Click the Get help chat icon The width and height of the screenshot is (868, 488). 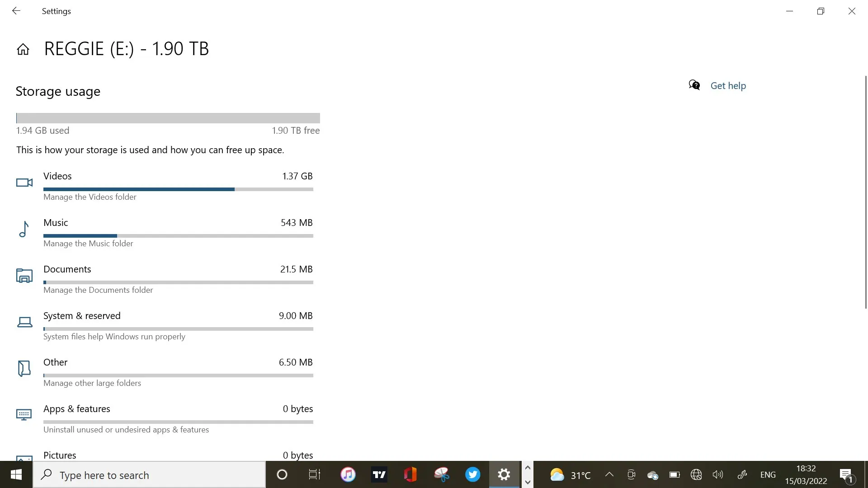pos(694,85)
